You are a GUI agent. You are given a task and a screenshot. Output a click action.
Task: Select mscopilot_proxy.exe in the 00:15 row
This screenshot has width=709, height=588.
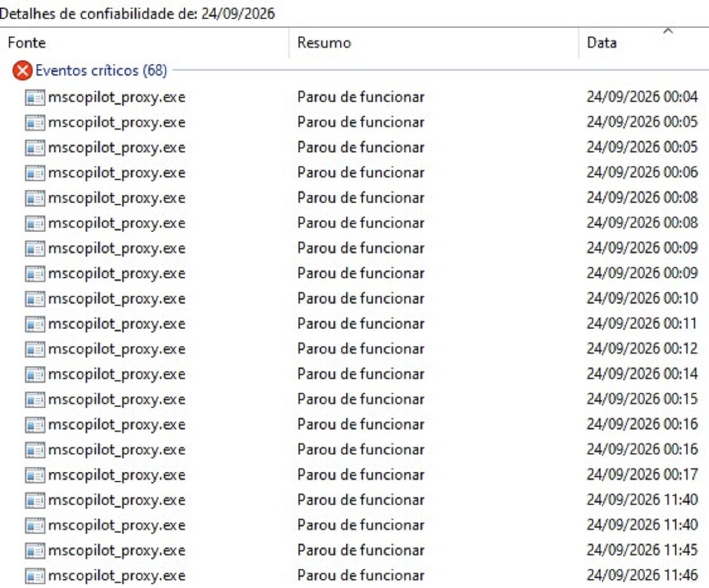point(116,399)
